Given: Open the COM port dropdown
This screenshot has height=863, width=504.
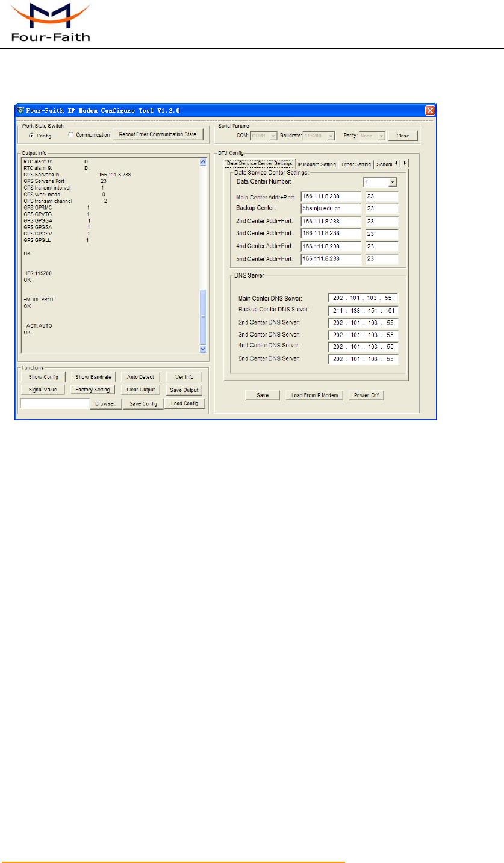Looking at the screenshot, I should pos(273,136).
